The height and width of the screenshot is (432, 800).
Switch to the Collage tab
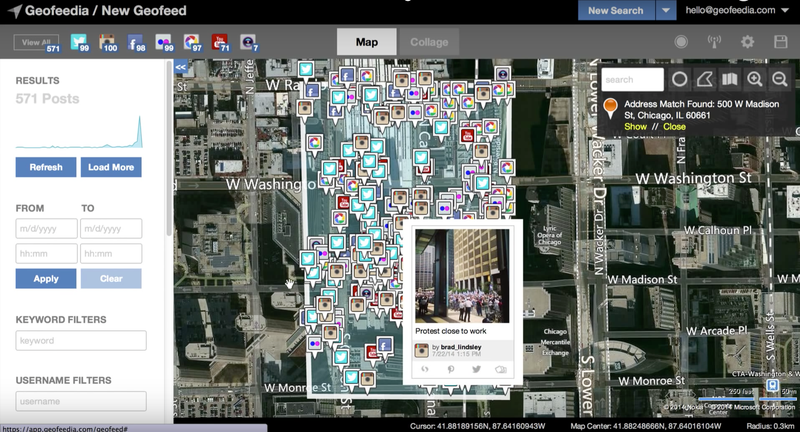pos(429,42)
